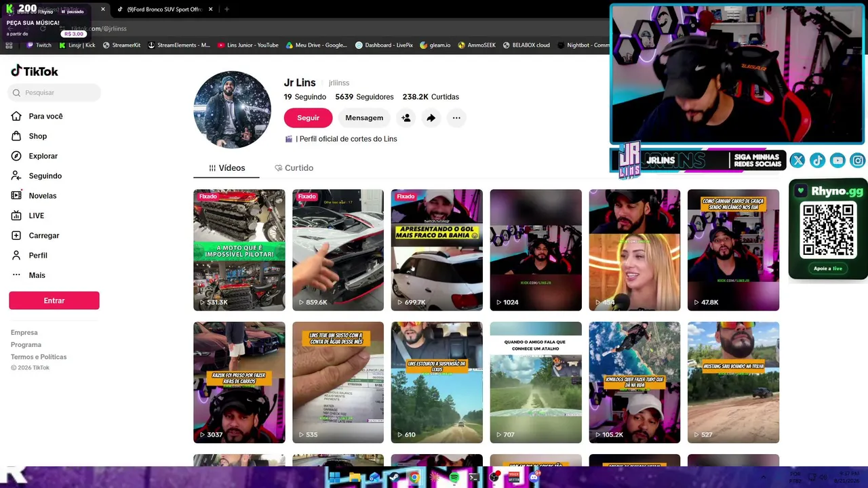Image resolution: width=868 pixels, height=488 pixels.
Task: Open the BELABOX cloud bookmark
Action: 526,45
